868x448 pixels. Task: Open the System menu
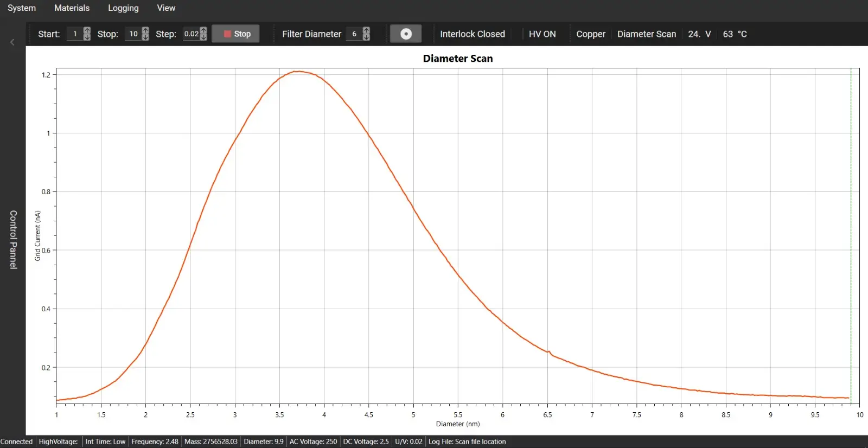click(x=22, y=8)
